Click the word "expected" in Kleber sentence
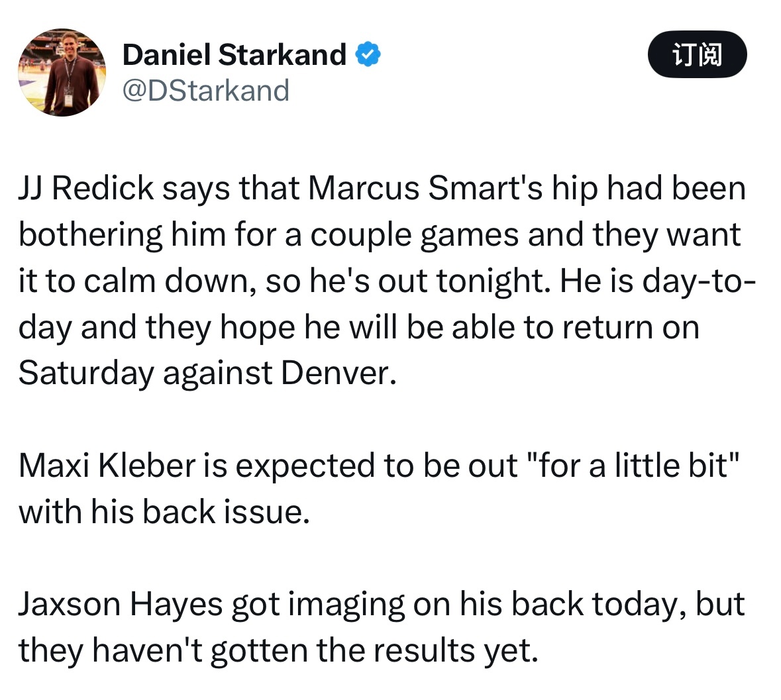781x700 pixels. pos(305,467)
